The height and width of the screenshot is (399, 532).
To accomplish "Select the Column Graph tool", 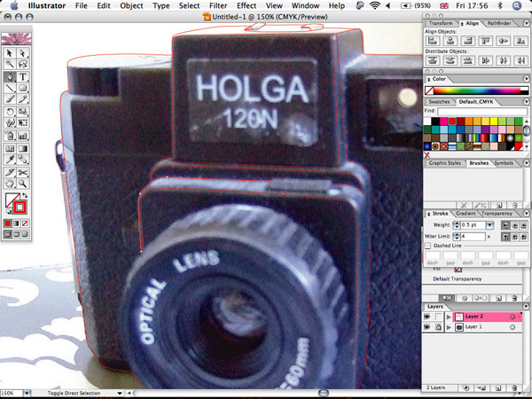I will click(x=22, y=136).
